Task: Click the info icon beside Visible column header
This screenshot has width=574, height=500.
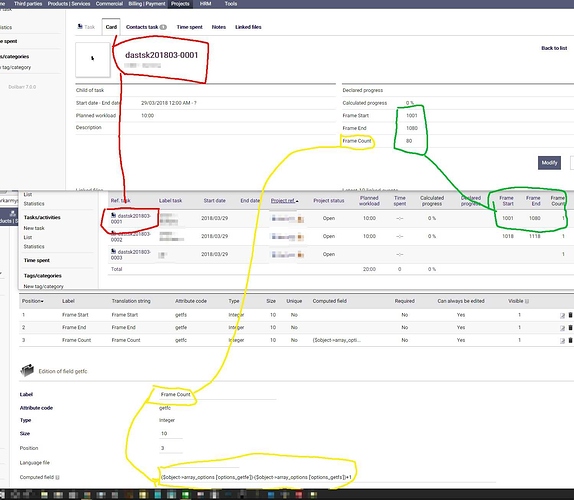Action: pyautogui.click(x=527, y=301)
